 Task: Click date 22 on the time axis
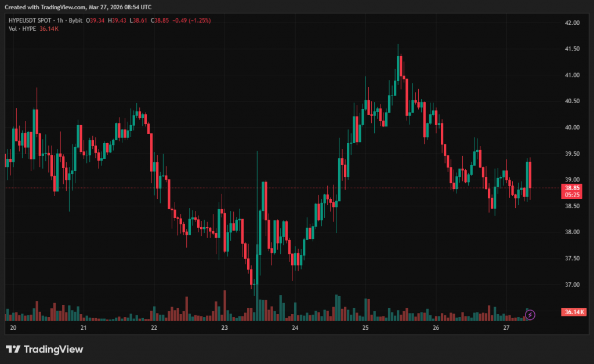pyautogui.click(x=154, y=328)
